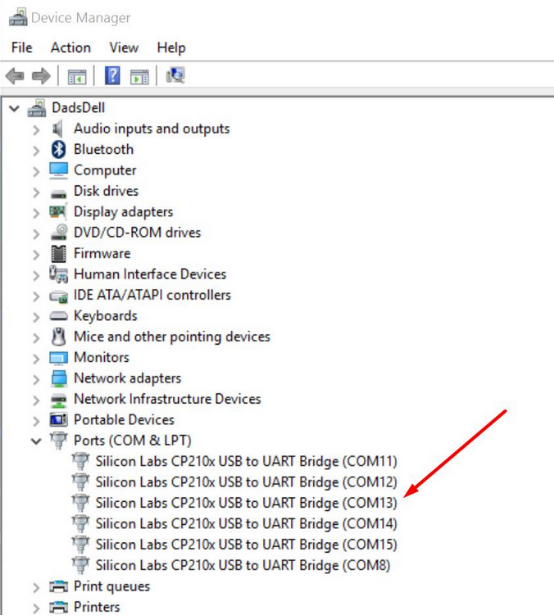554x616 pixels.
Task: Click the Computer category monitor icon
Action: pyautogui.click(x=59, y=170)
